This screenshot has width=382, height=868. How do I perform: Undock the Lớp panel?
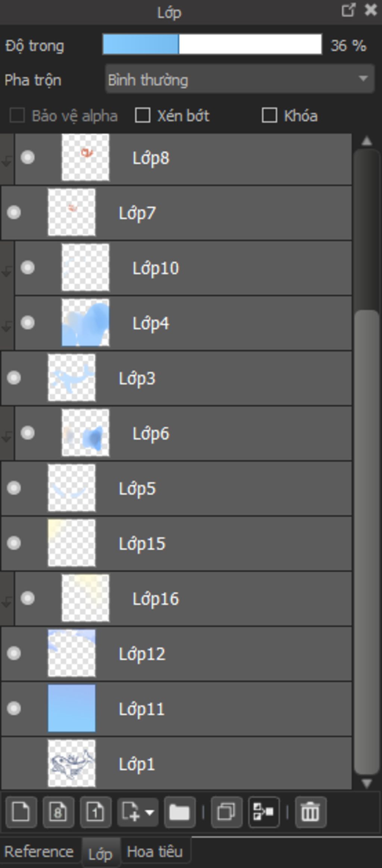(348, 10)
